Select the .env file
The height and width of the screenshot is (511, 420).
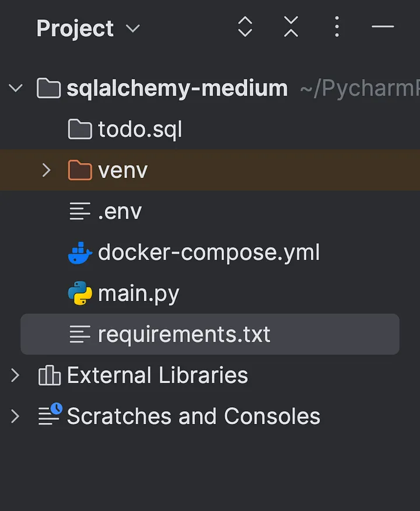coord(120,211)
